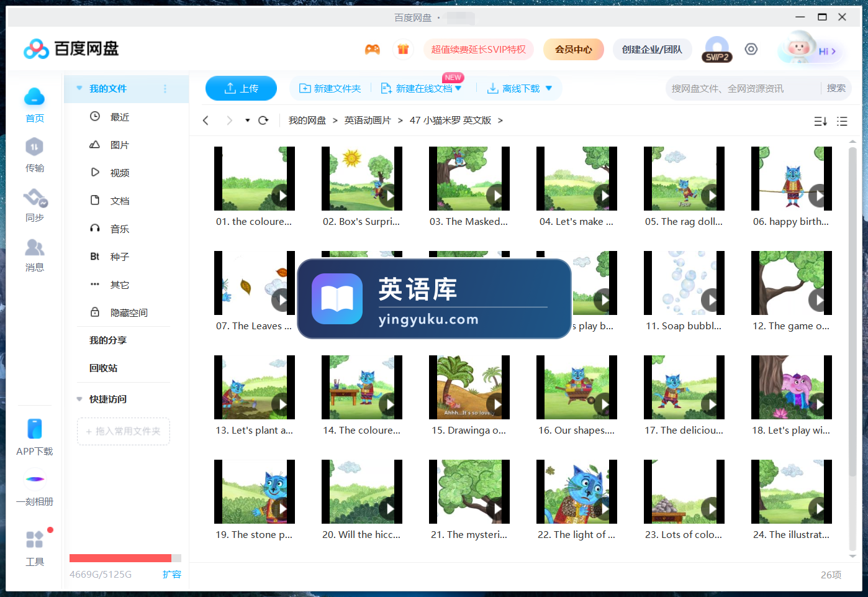
Task: Click 创建企业/团队 button
Action: pyautogui.click(x=652, y=49)
